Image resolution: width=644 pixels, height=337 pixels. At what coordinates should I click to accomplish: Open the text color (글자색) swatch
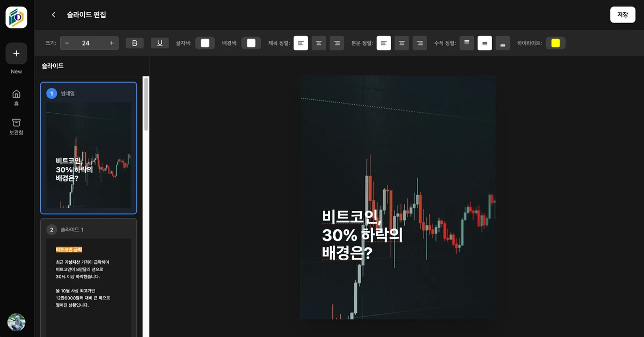click(x=205, y=43)
